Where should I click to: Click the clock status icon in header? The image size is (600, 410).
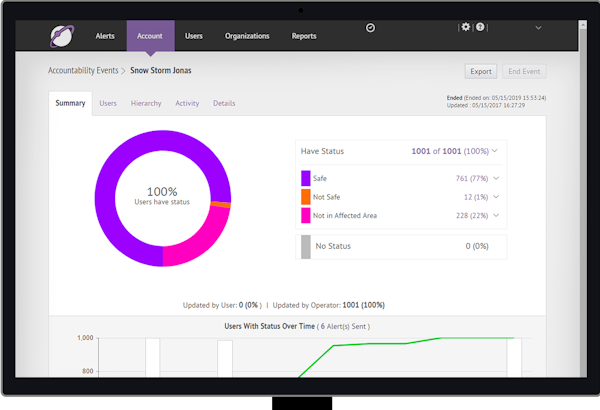(371, 28)
